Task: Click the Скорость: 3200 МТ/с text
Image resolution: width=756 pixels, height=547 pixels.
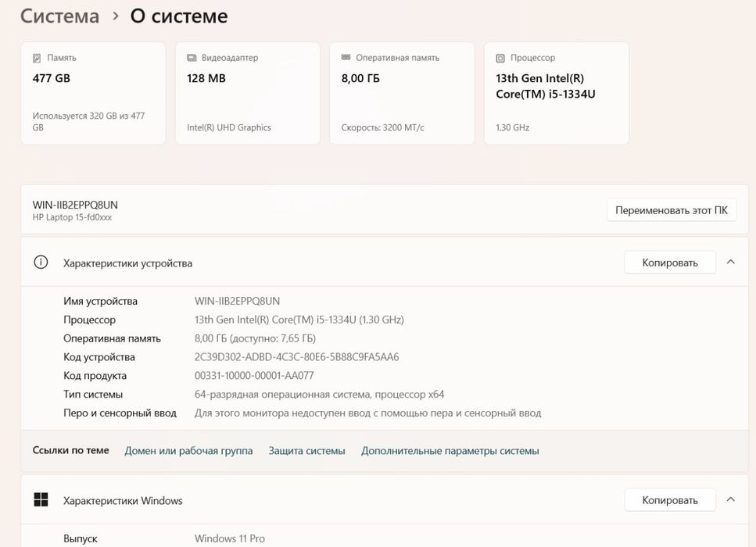Action: coord(383,127)
